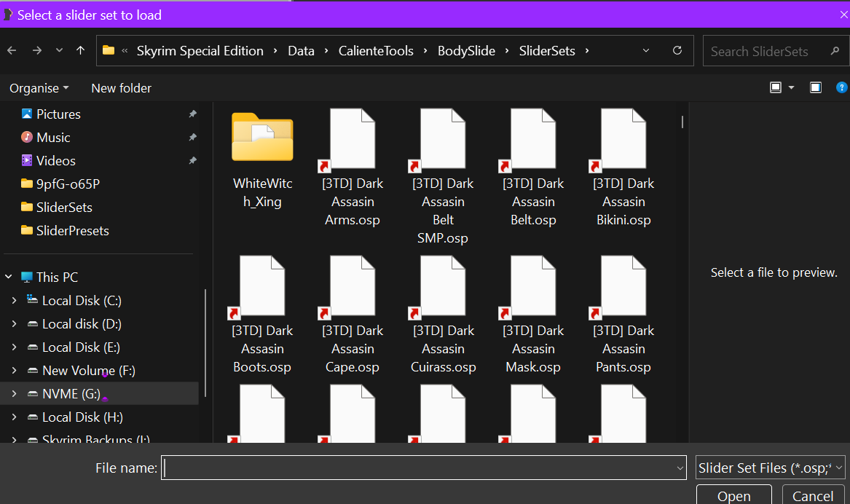Open view options dropdown arrow
Screen dimensions: 850x504
pos(791,87)
